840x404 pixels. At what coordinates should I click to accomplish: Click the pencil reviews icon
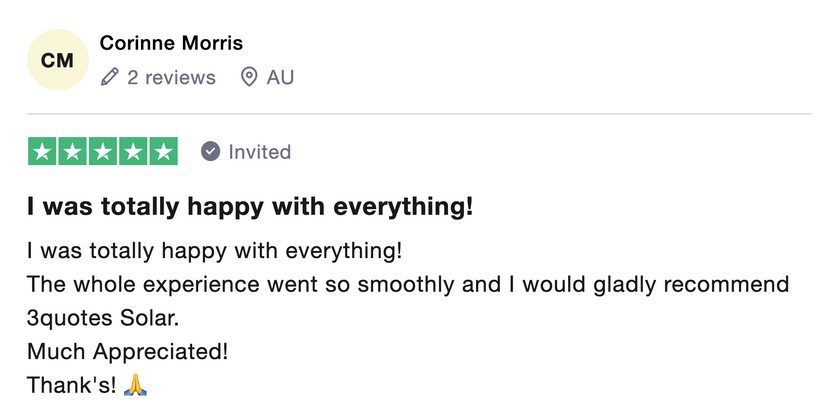pos(109,78)
